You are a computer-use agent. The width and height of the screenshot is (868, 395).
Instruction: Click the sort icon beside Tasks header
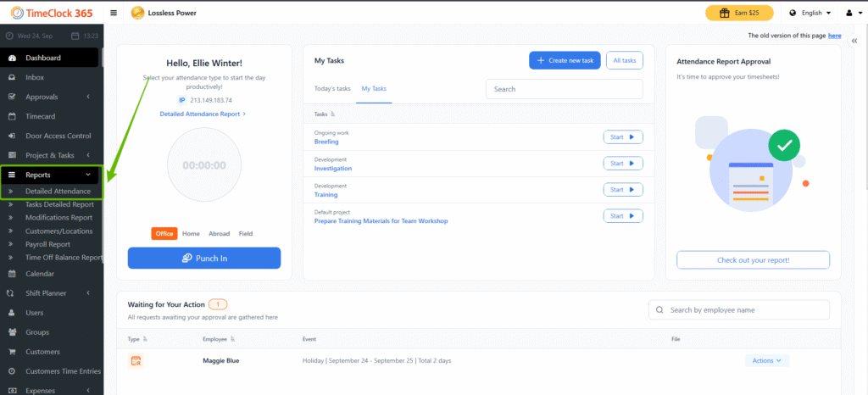coord(333,114)
